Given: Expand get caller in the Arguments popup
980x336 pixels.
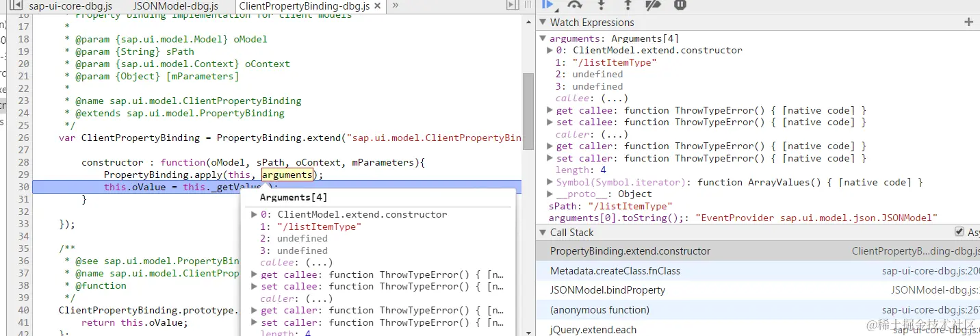Looking at the screenshot, I should 255,310.
